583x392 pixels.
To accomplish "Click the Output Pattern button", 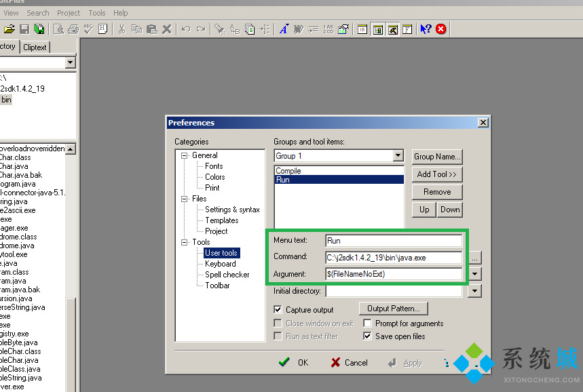I will pyautogui.click(x=393, y=308).
